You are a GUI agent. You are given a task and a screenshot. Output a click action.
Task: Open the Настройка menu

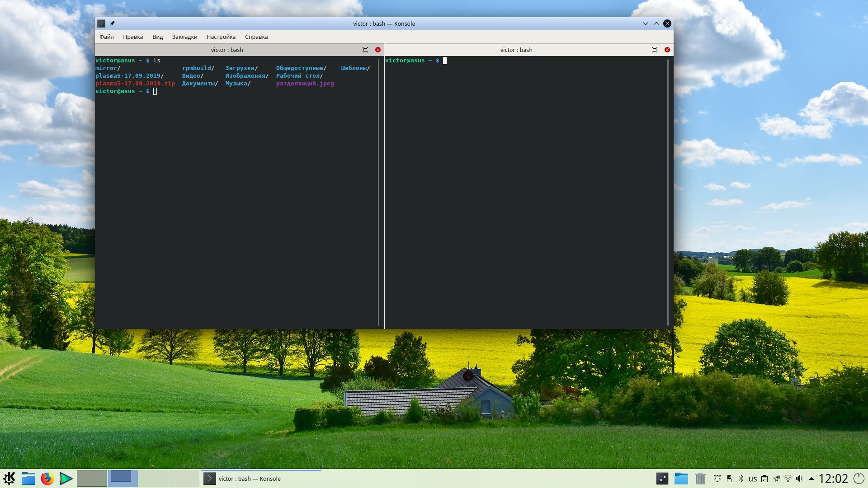point(221,37)
